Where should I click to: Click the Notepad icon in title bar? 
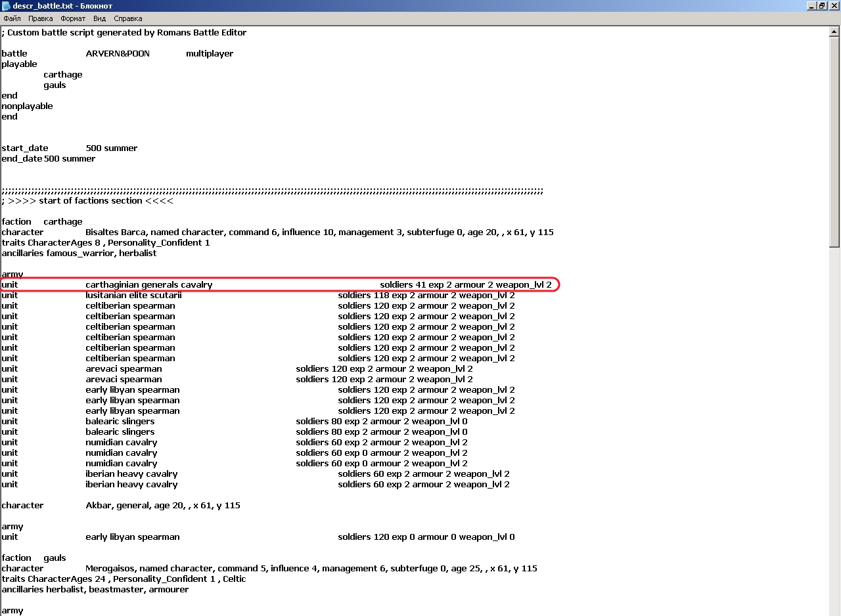pos(6,6)
